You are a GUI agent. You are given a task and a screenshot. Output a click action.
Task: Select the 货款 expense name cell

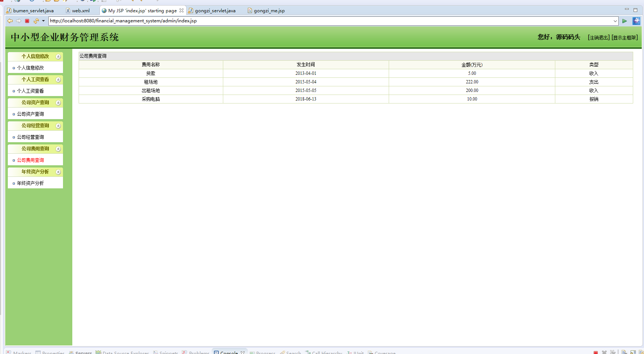pyautogui.click(x=151, y=73)
